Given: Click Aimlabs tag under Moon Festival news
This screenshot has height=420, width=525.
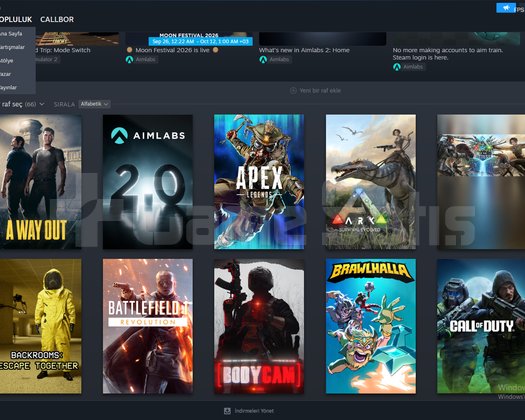Looking at the screenshot, I should (x=145, y=59).
